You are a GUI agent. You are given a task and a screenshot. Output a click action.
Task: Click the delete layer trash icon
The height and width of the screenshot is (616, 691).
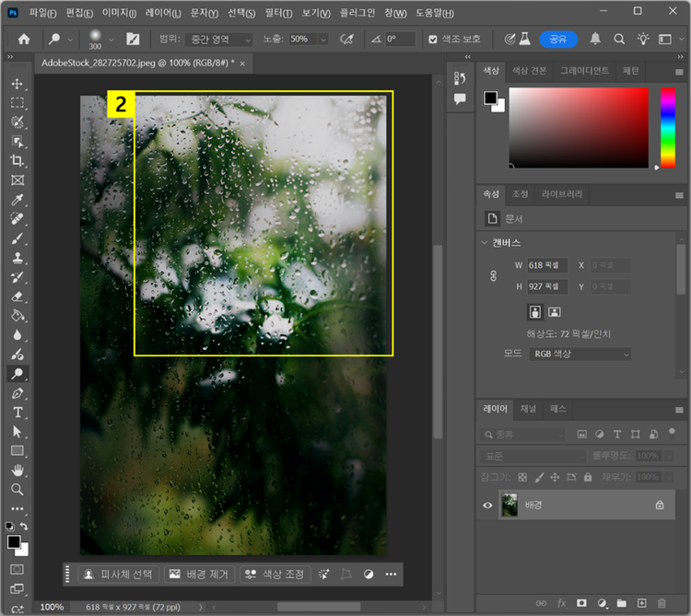(x=662, y=603)
